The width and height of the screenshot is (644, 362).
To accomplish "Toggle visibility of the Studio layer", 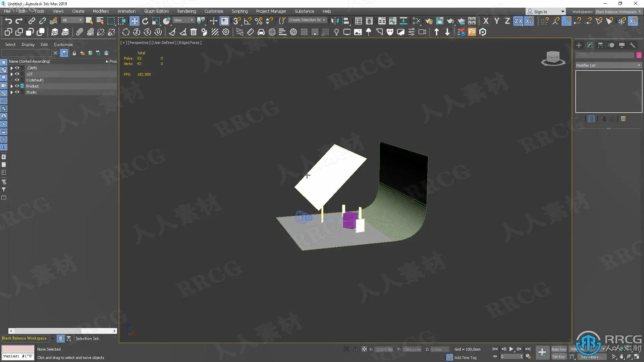I will click(x=17, y=92).
